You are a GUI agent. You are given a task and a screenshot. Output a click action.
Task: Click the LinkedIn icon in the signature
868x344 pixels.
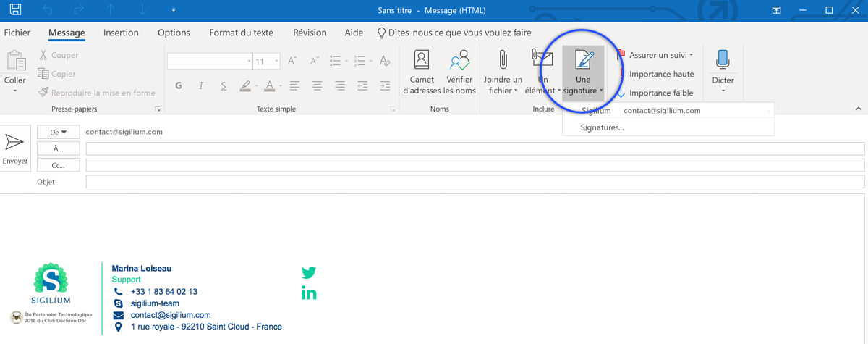pos(309,293)
